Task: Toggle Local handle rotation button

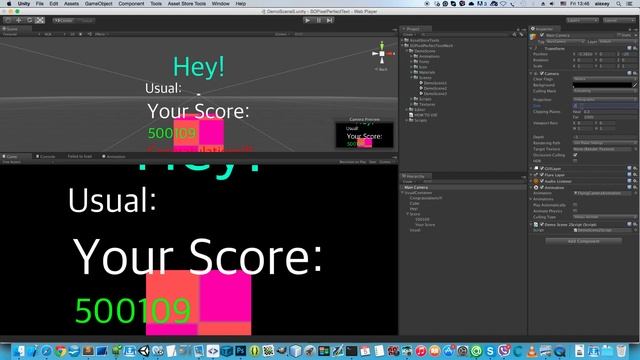Action: pos(86,20)
